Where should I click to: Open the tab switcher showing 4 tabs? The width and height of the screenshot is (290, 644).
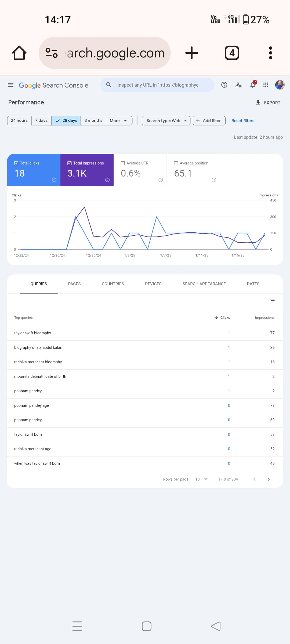point(232,53)
